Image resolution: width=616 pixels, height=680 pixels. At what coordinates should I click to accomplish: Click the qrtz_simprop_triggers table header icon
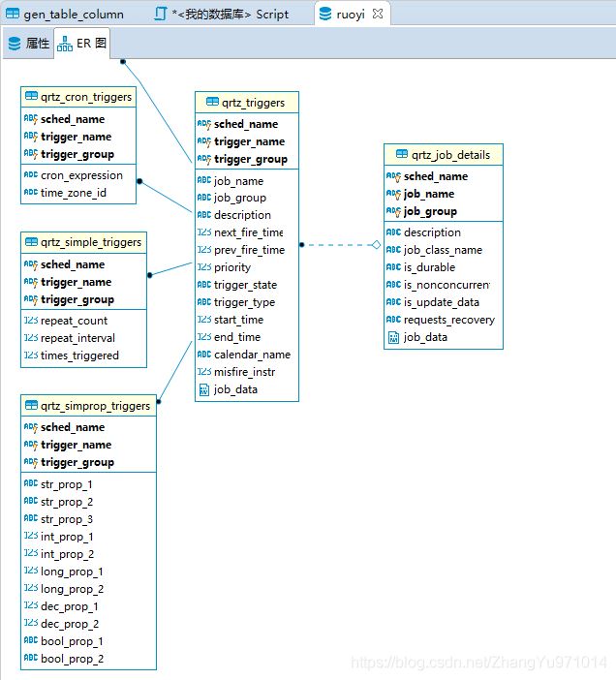click(31, 405)
